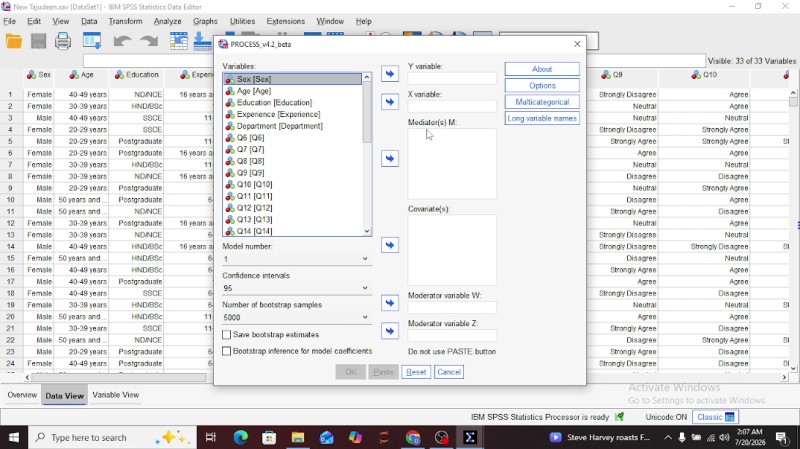The width and height of the screenshot is (800, 449).
Task: Select Age [Age] in variables list
Action: pyautogui.click(x=254, y=91)
